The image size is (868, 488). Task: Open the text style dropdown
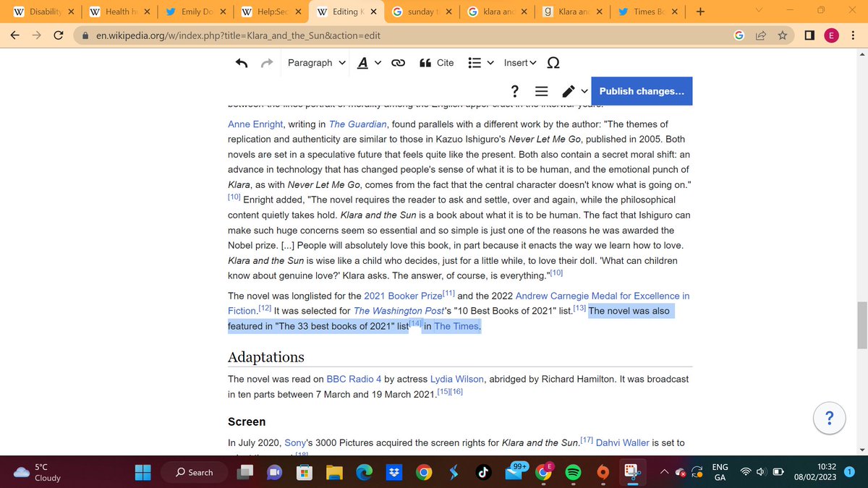[369, 63]
